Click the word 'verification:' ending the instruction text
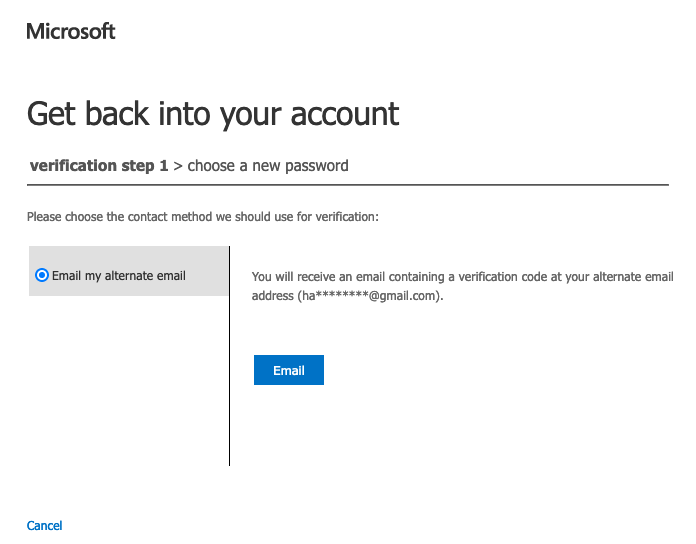 coord(346,216)
